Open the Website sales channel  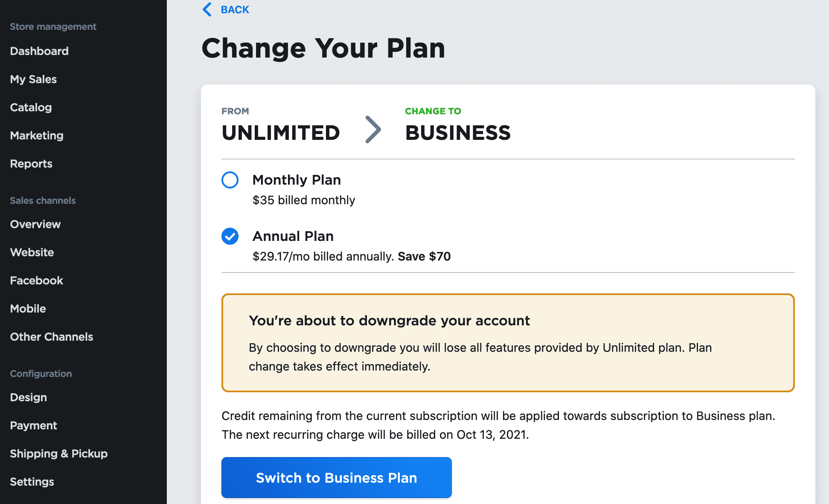32,252
